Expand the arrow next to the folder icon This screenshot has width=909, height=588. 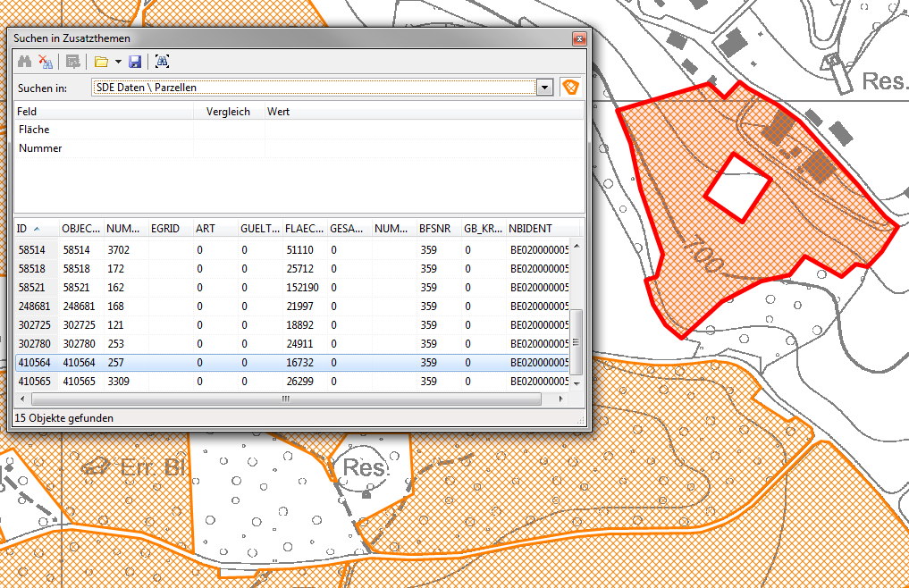(118, 62)
